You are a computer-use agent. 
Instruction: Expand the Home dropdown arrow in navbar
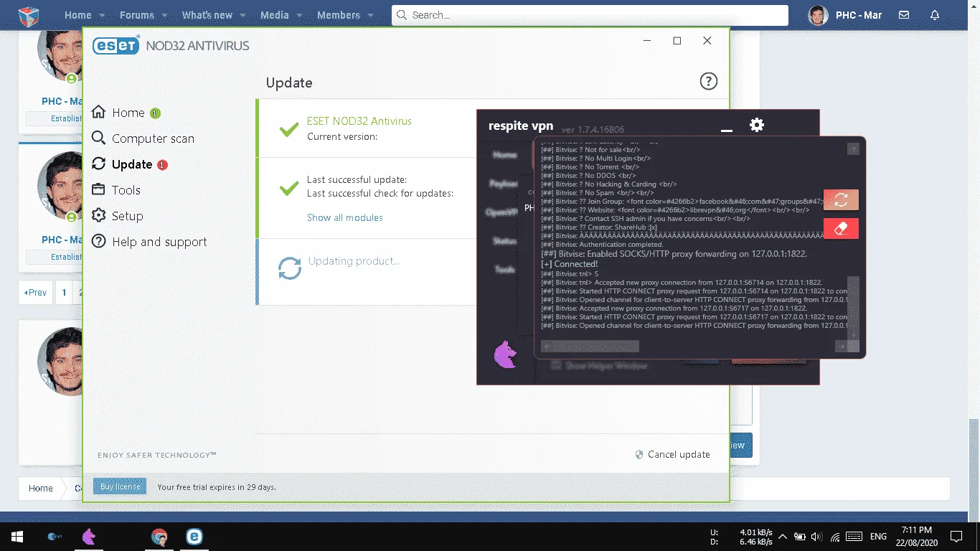coord(102,15)
